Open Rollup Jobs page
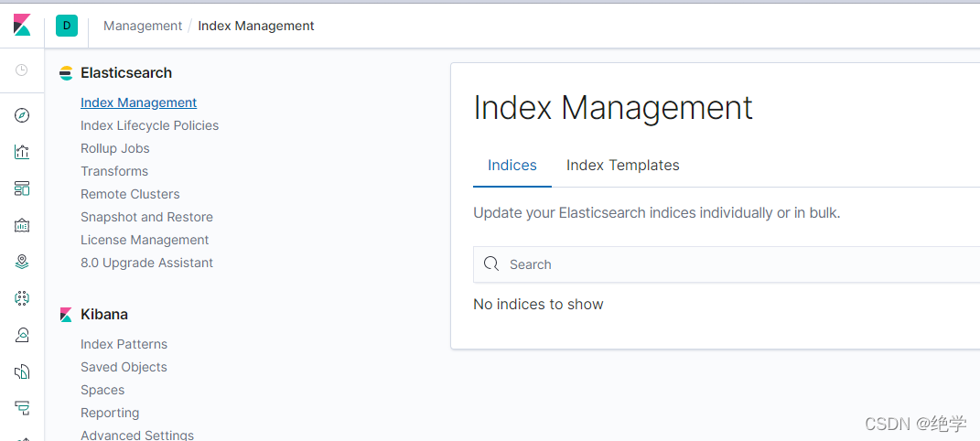This screenshot has width=980, height=441. click(115, 148)
